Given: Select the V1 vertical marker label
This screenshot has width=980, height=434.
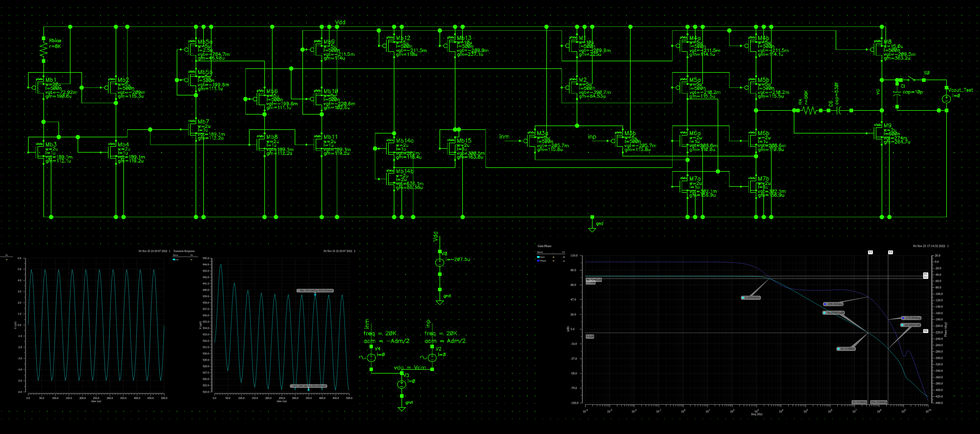Looking at the screenshot, I should tap(870, 252).
